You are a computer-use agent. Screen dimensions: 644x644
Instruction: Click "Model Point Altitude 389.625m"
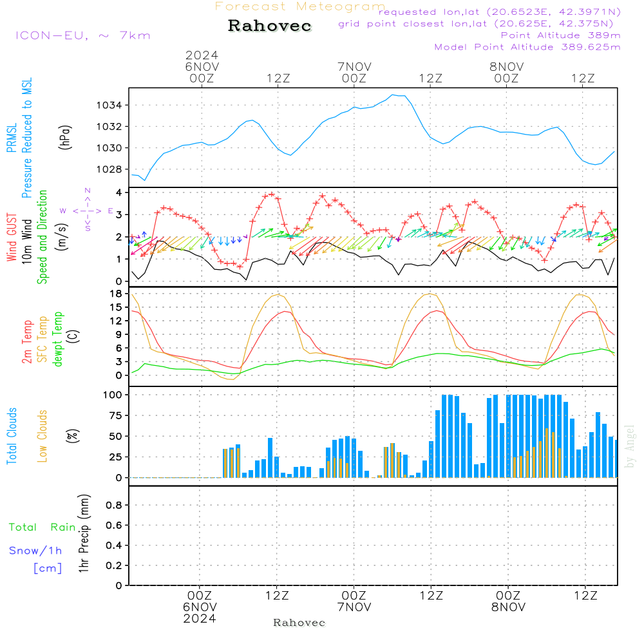click(x=527, y=47)
